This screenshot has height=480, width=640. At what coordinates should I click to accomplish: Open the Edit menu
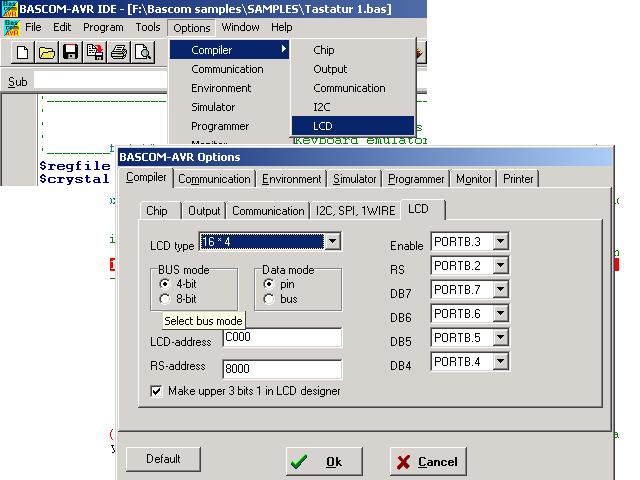tap(62, 27)
